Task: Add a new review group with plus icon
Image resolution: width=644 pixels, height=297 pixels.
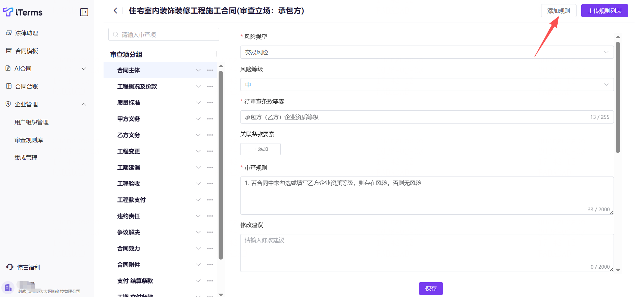Action: [217, 54]
